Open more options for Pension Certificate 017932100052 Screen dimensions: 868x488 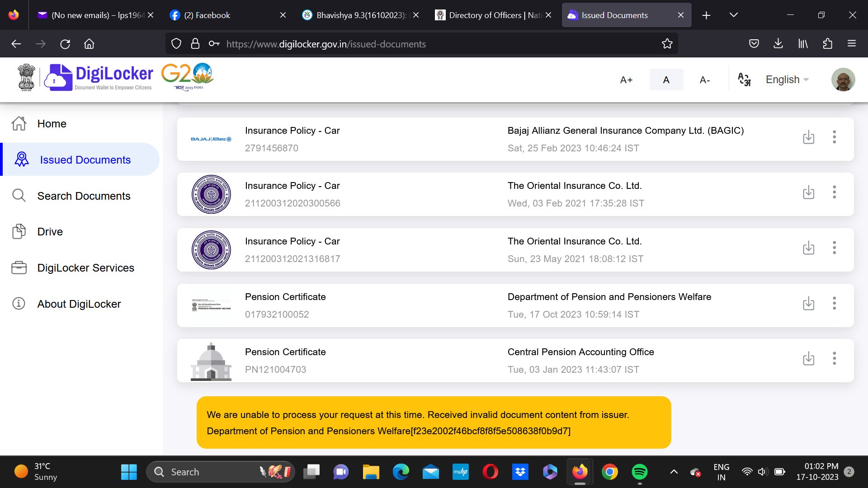coord(835,303)
